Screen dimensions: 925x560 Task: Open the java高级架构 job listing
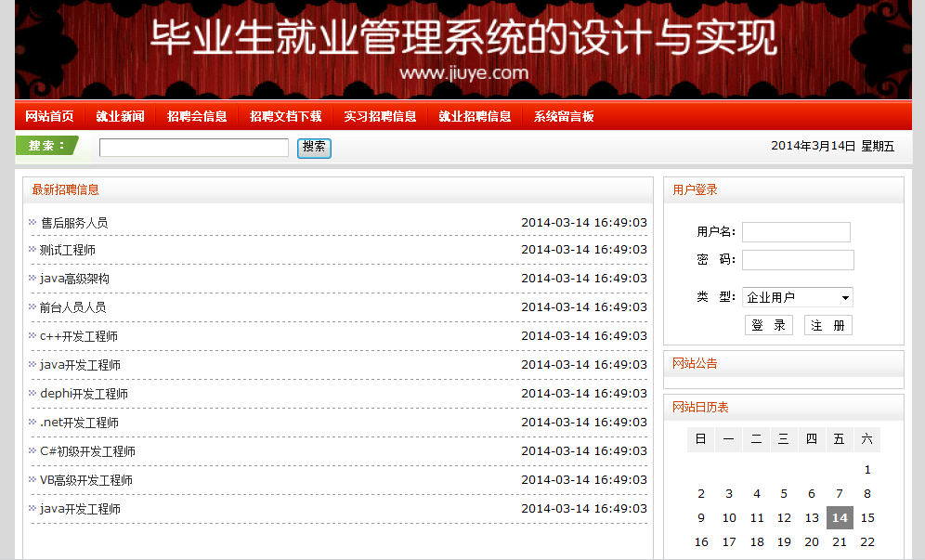[74, 279]
